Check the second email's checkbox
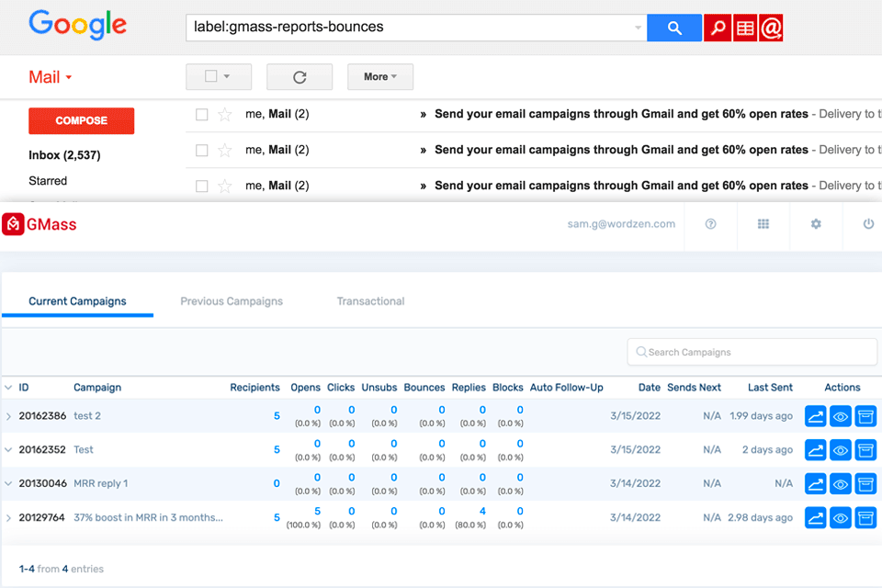 [201, 151]
